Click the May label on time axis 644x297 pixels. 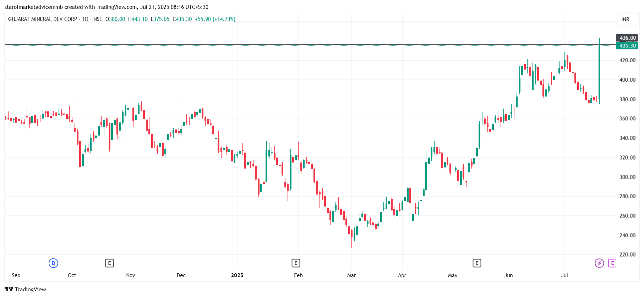point(453,275)
